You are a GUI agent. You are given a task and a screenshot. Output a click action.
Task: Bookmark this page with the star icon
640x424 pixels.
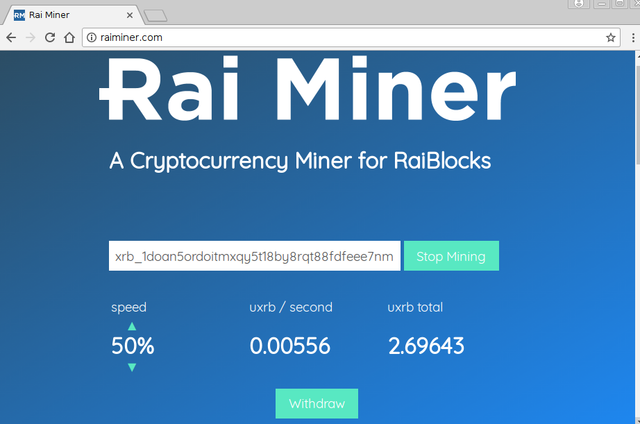[x=611, y=38]
